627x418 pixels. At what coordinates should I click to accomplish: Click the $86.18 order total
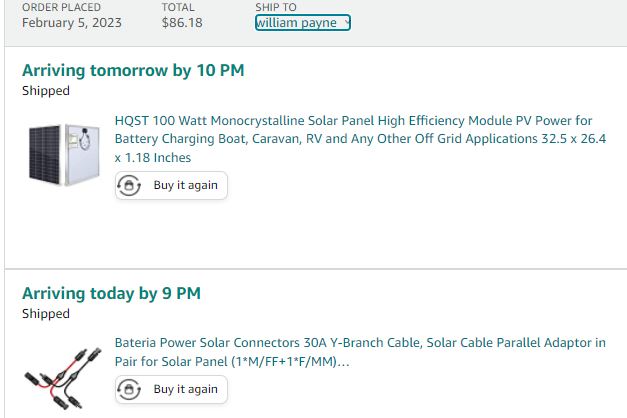point(182,23)
